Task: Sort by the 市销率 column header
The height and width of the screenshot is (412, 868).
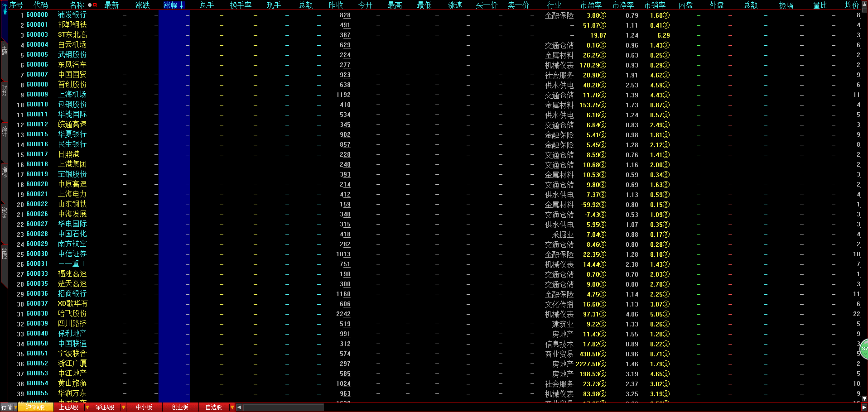Action: [x=655, y=5]
